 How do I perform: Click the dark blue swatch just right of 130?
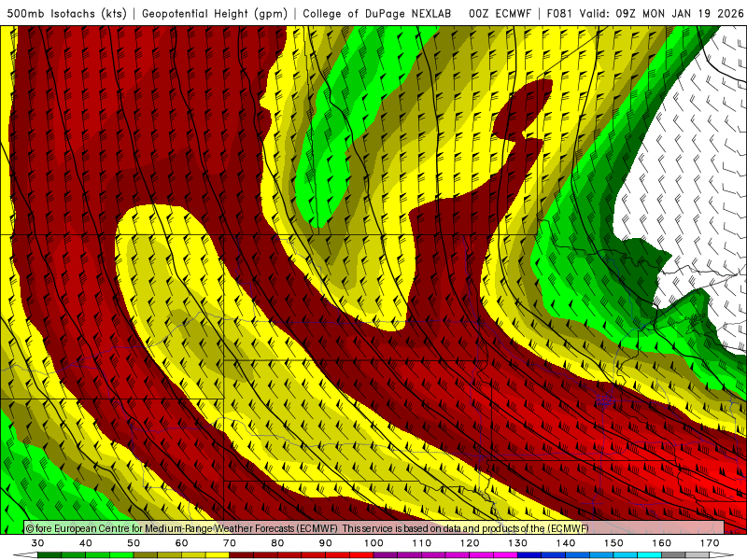529,555
